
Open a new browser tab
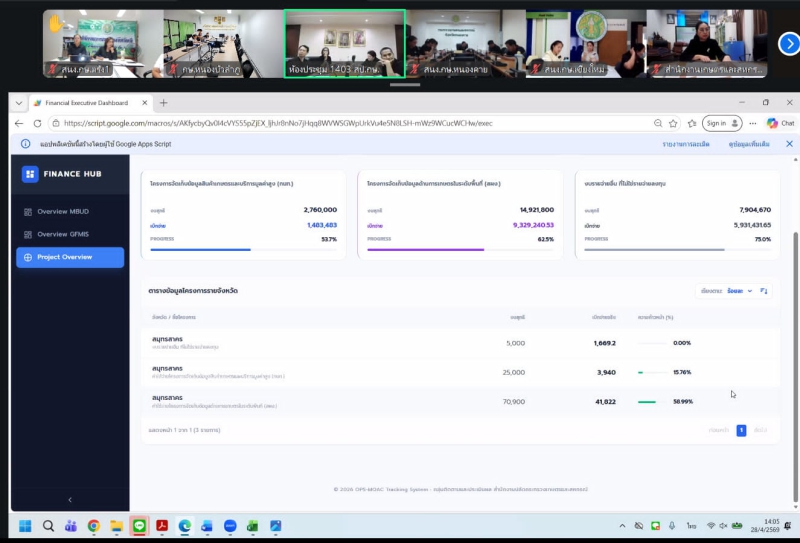tap(164, 102)
